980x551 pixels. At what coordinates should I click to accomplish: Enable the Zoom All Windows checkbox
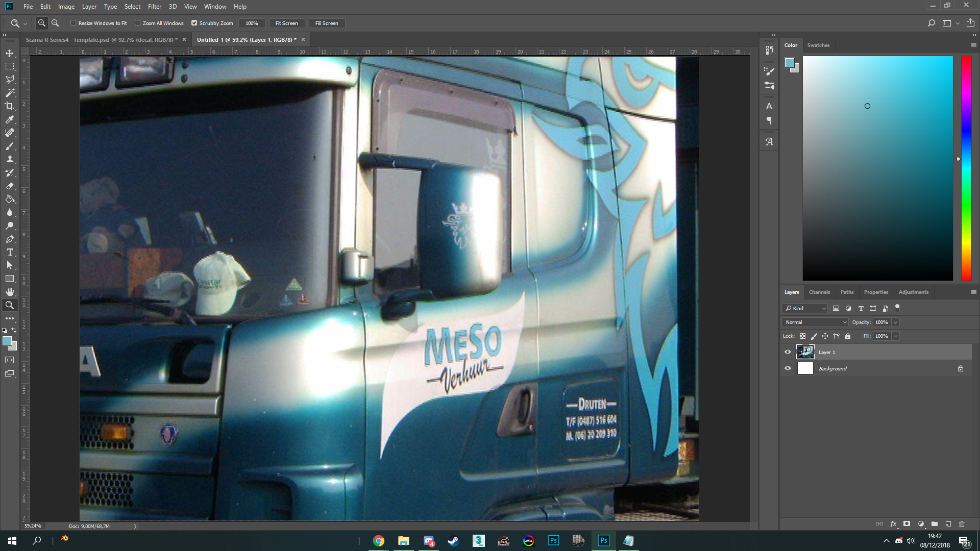coord(138,23)
